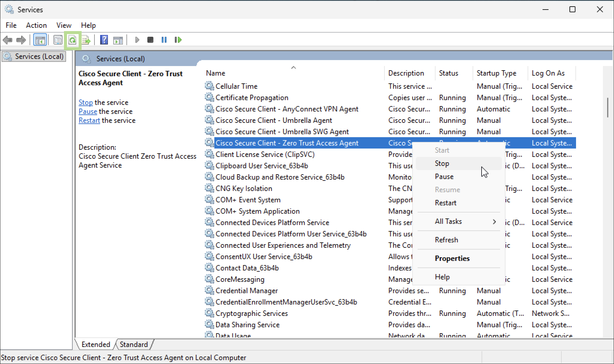
Task: Select Connected Devices Platform User Service_63b4b
Action: [x=291, y=234]
